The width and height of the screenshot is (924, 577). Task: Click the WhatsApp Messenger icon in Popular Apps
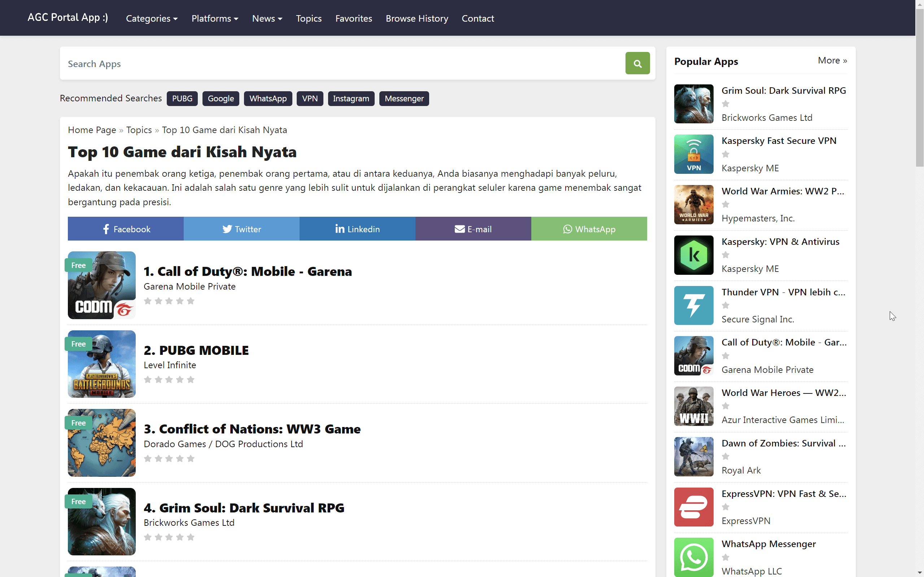click(693, 557)
